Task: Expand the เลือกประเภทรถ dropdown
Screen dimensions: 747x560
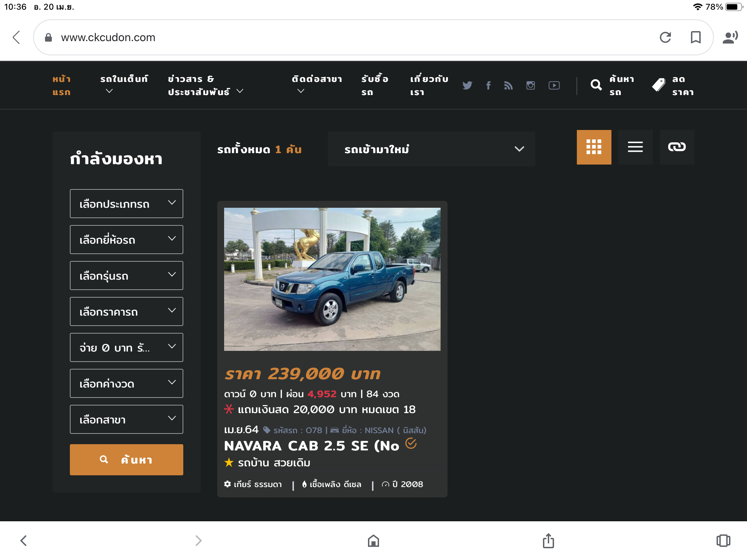Action: pyautogui.click(x=126, y=204)
